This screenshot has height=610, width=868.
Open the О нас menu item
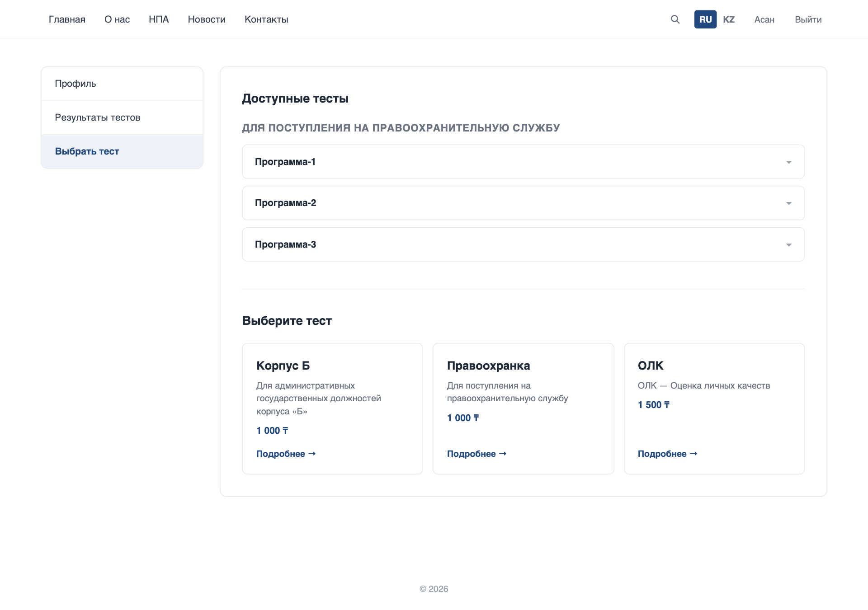pos(117,19)
